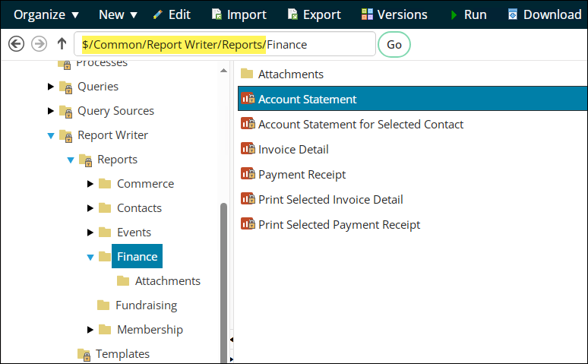This screenshot has width=588, height=364.
Task: Click the Run toolbar label
Action: tap(475, 15)
